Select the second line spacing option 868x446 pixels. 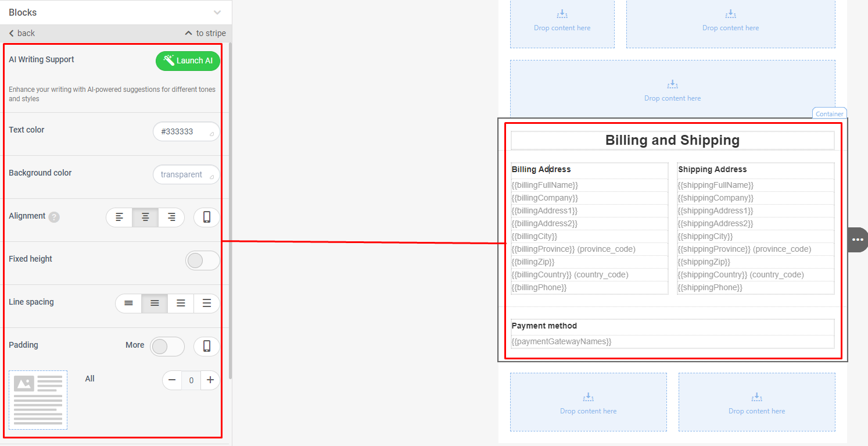[155, 304]
